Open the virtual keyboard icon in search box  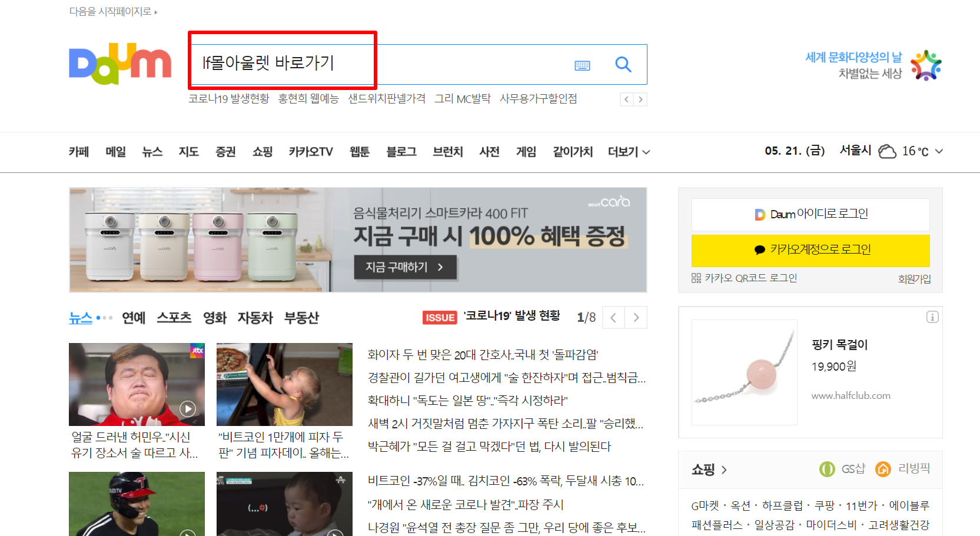(x=582, y=65)
